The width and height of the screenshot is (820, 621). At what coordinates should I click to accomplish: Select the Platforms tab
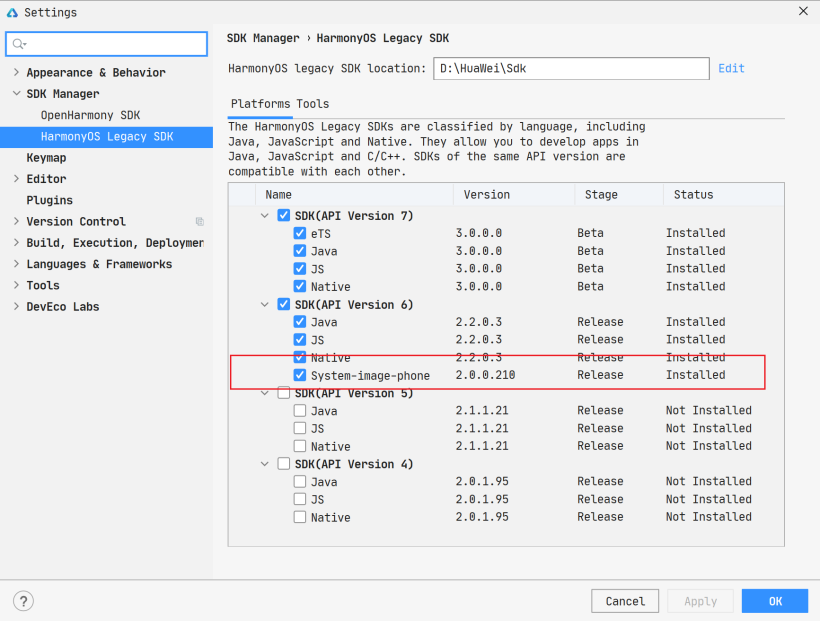coord(260,104)
